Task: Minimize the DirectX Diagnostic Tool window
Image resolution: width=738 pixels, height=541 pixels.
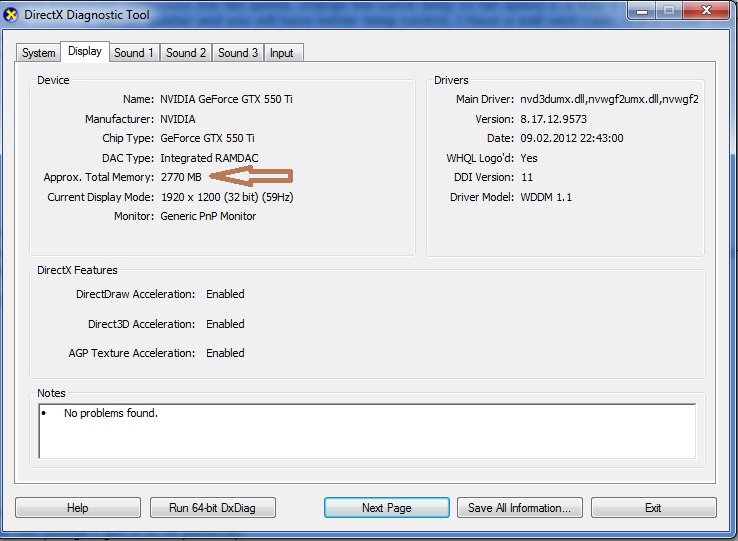Action: pyautogui.click(x=642, y=11)
